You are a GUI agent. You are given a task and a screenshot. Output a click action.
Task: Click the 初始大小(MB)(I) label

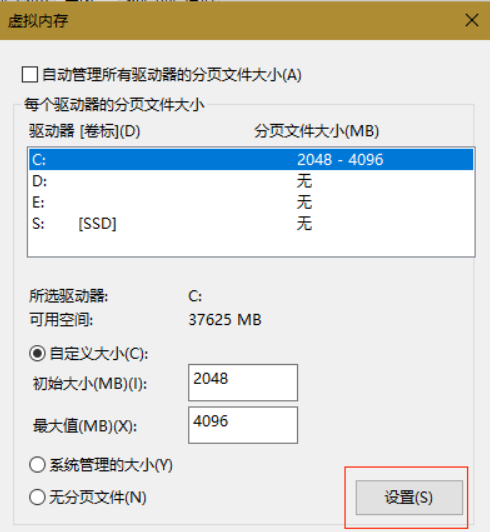click(x=90, y=384)
